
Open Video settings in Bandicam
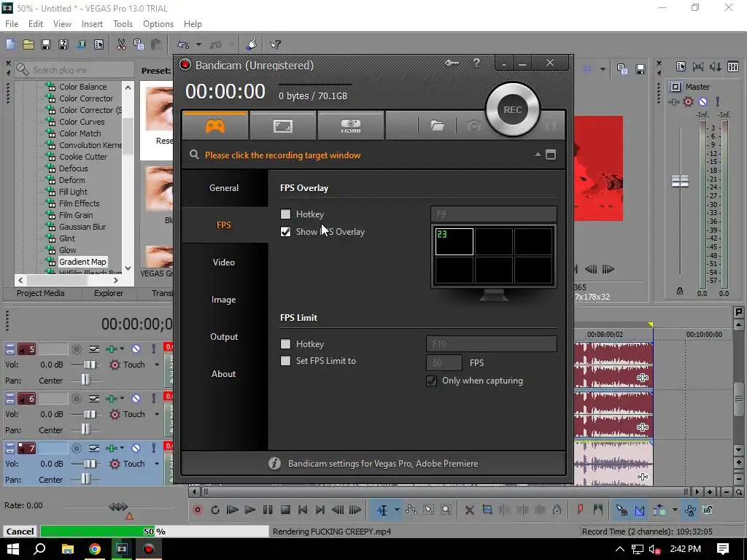pos(224,262)
